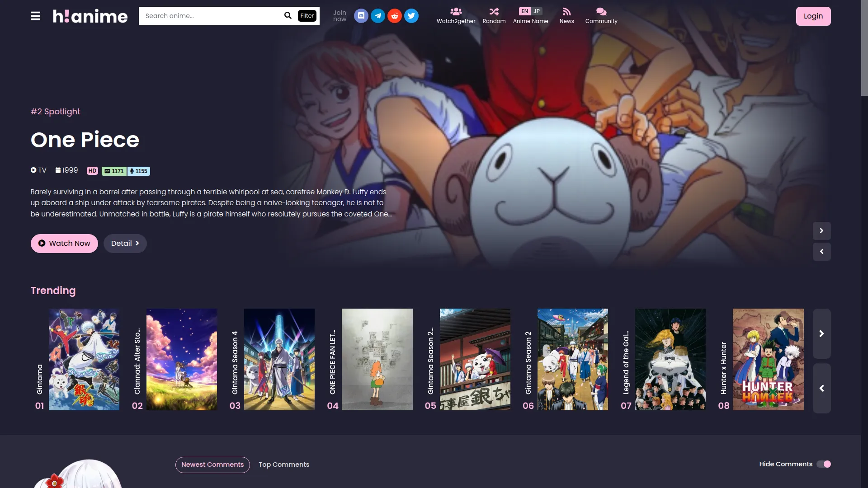Viewport: 868px width, 488px height.
Task: Open the Clannad: After Story trending poster
Action: point(182,360)
